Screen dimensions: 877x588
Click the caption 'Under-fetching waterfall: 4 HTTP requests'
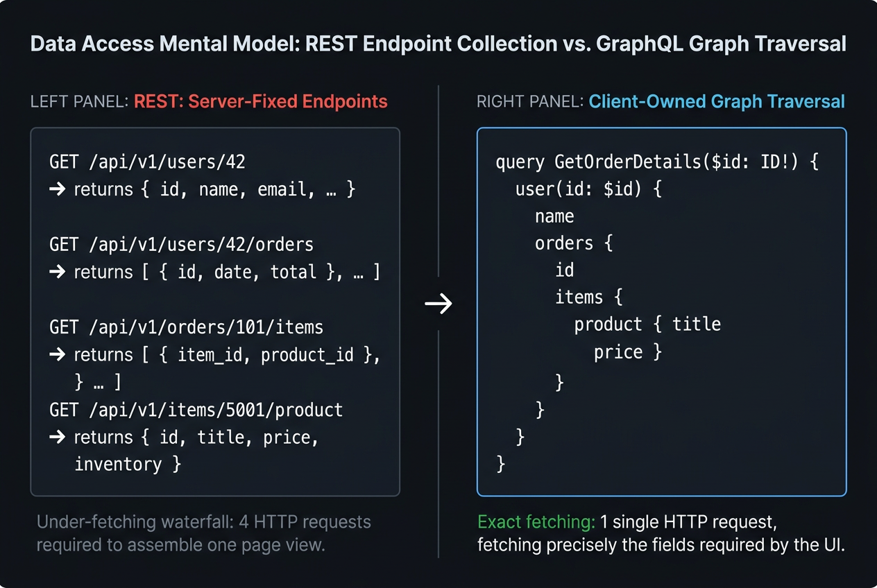click(x=204, y=522)
